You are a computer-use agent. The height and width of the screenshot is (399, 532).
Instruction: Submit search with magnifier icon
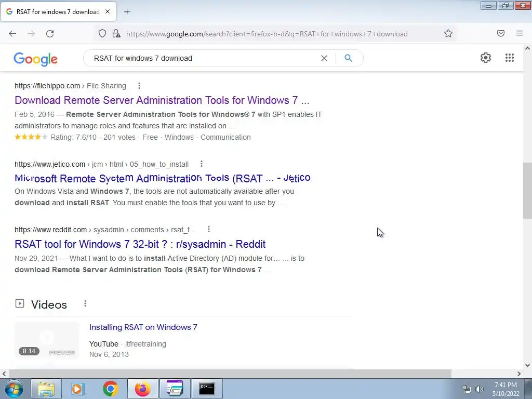coord(348,58)
